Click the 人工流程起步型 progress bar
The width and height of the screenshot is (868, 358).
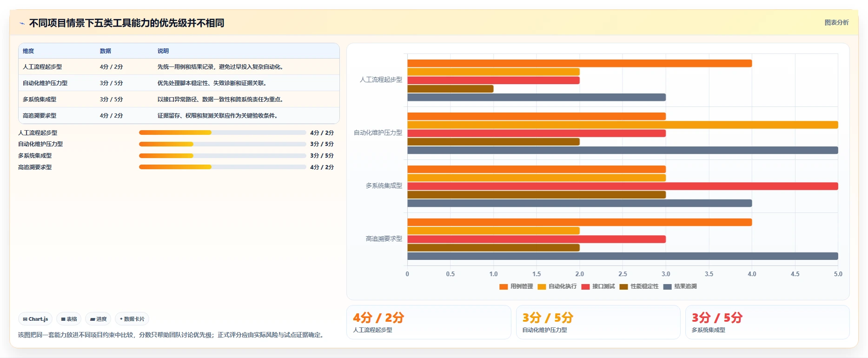click(222, 133)
